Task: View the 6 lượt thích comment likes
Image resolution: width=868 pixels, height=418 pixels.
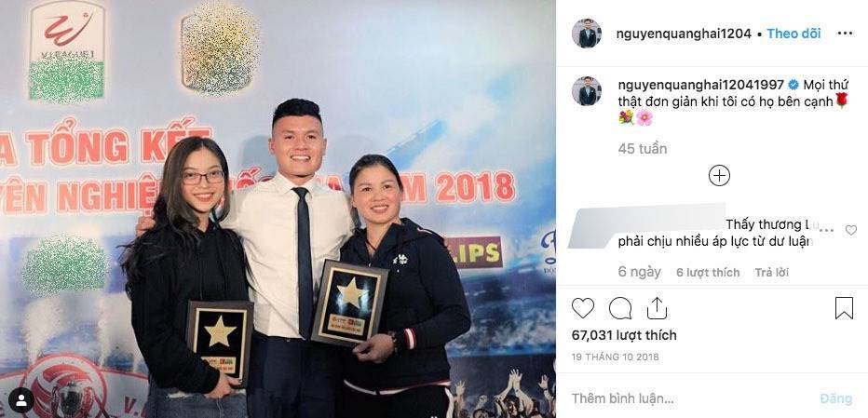Action: click(x=708, y=273)
